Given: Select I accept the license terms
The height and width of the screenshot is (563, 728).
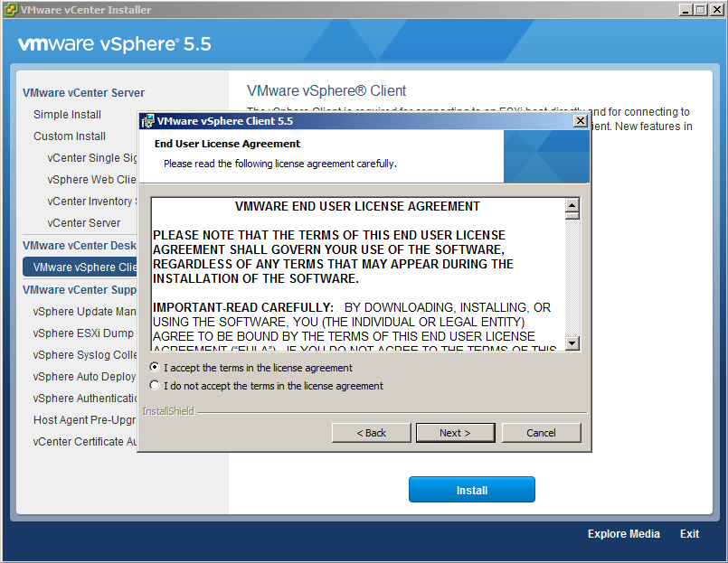Looking at the screenshot, I should (156, 368).
